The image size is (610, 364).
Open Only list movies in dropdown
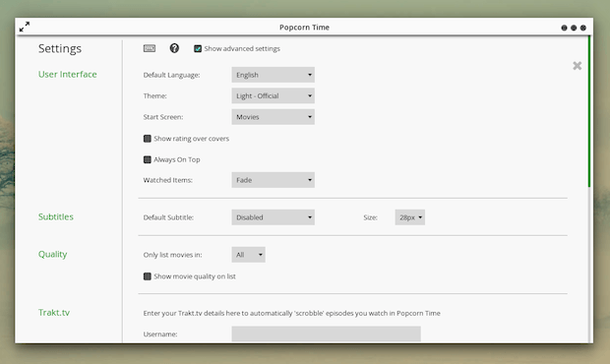(x=249, y=255)
